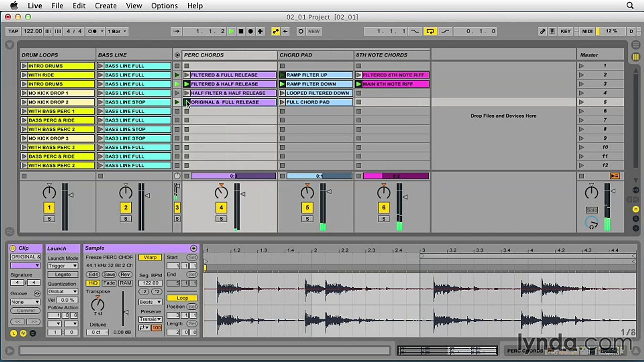The width and height of the screenshot is (644, 362).
Task: Click the global Play button
Action: tap(231, 31)
